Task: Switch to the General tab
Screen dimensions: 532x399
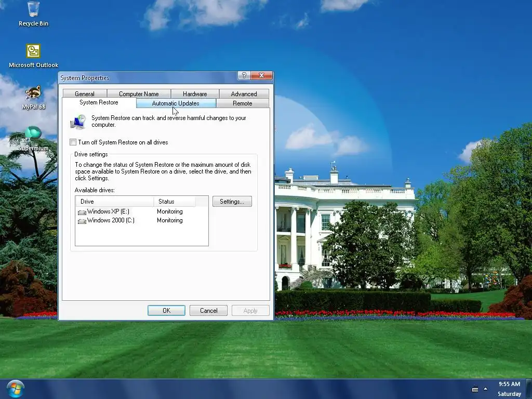Action: click(x=85, y=94)
